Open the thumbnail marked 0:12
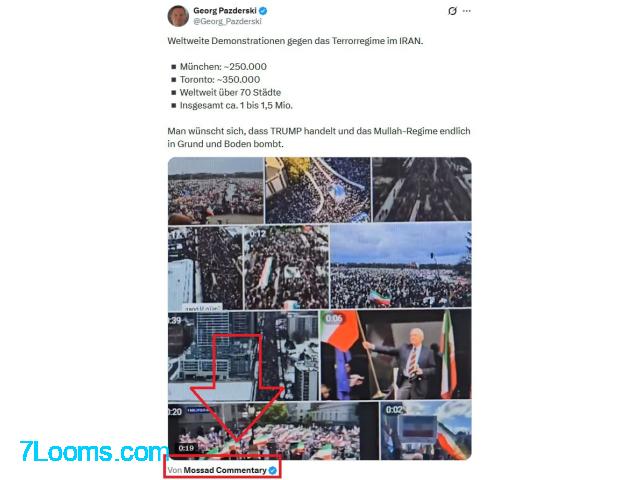This screenshot has width=640, height=480. 286,268
